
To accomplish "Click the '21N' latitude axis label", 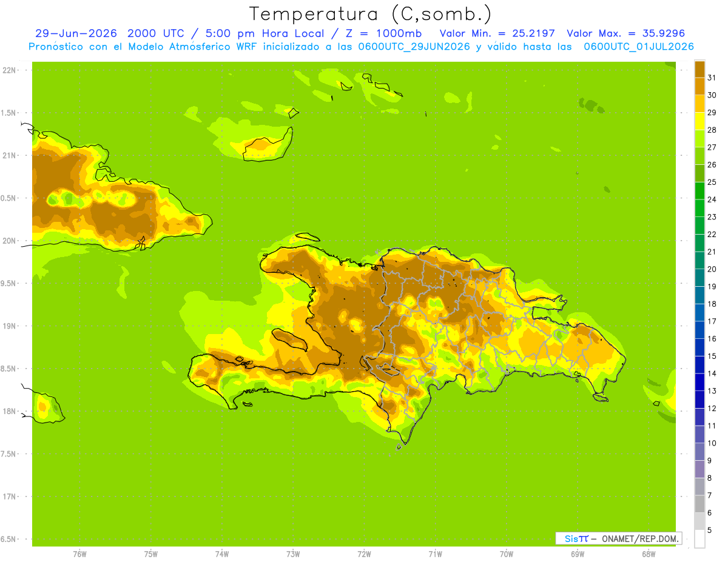I will [x=10, y=155].
